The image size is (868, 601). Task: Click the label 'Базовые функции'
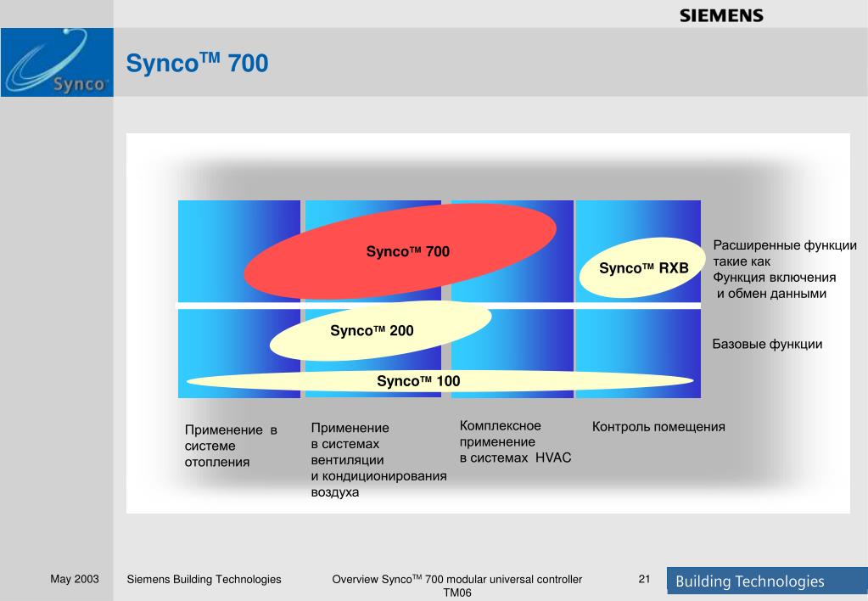(767, 344)
